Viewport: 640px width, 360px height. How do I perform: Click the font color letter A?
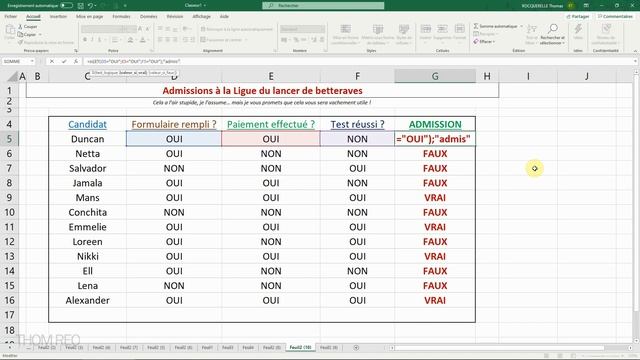tap(142, 40)
